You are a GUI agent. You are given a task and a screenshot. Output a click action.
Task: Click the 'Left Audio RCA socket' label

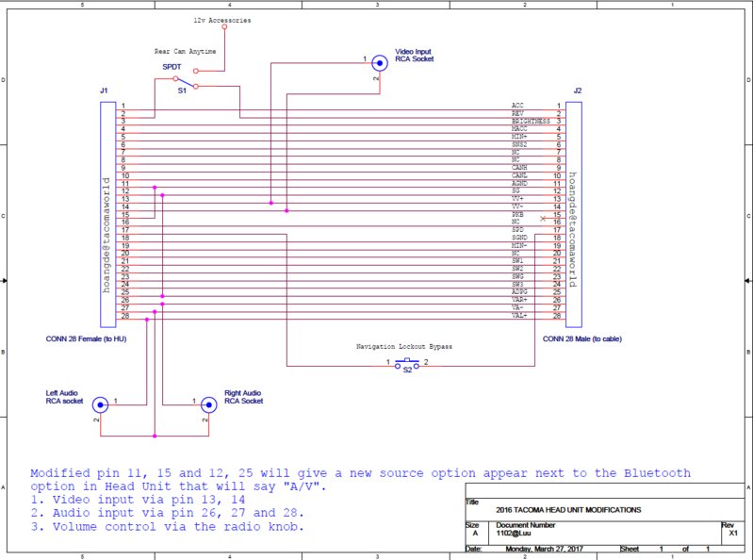pos(64,397)
